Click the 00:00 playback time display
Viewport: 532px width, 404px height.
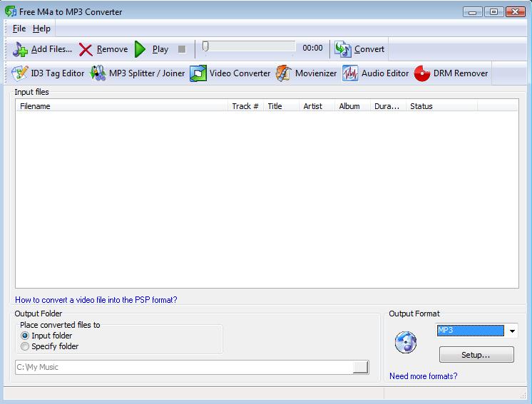[x=312, y=48]
